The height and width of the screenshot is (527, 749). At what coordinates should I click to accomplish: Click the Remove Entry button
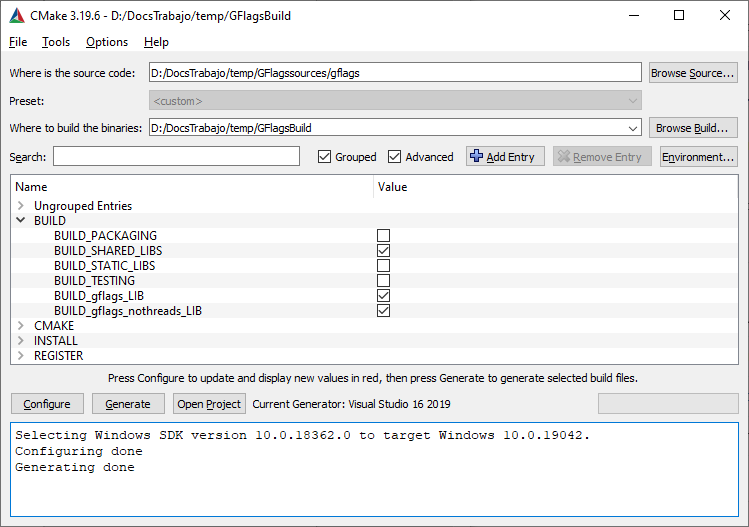tap(602, 156)
